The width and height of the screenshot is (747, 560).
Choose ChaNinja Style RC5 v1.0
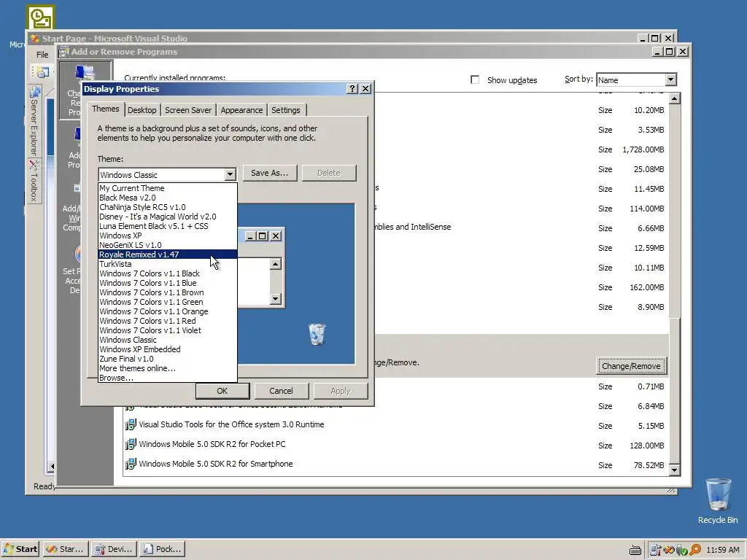167,207
